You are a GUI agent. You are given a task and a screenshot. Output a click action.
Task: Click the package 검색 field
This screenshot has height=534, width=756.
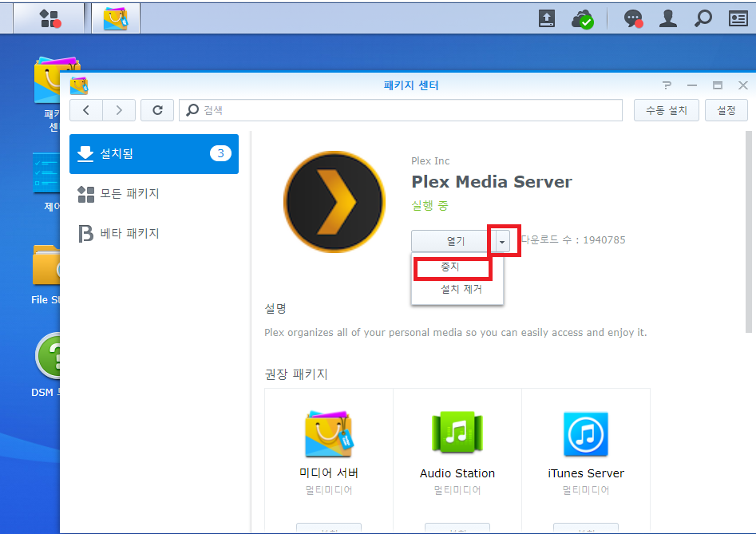pyautogui.click(x=401, y=110)
